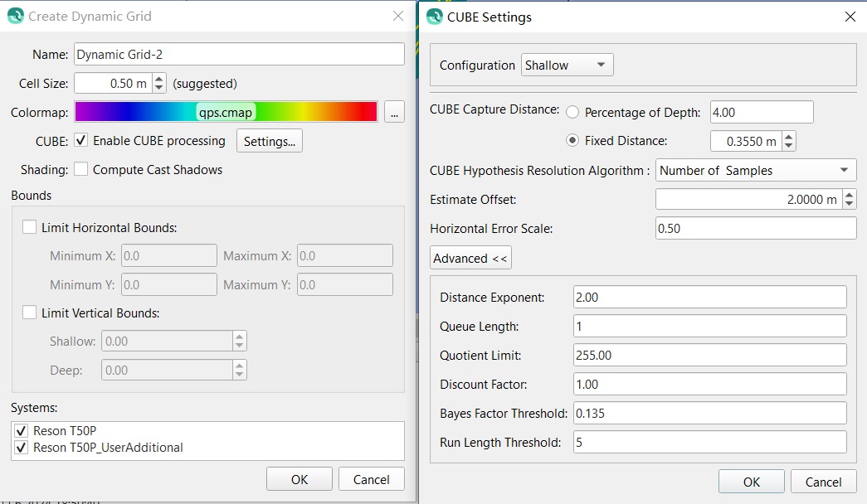
Task: Click the Deep bounds field
Action: point(167,370)
